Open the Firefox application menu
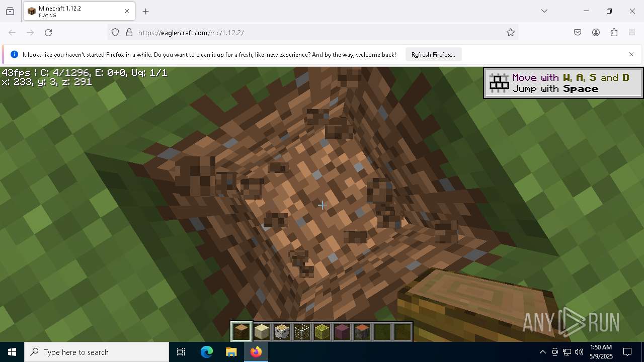644x362 pixels. tap(632, 33)
